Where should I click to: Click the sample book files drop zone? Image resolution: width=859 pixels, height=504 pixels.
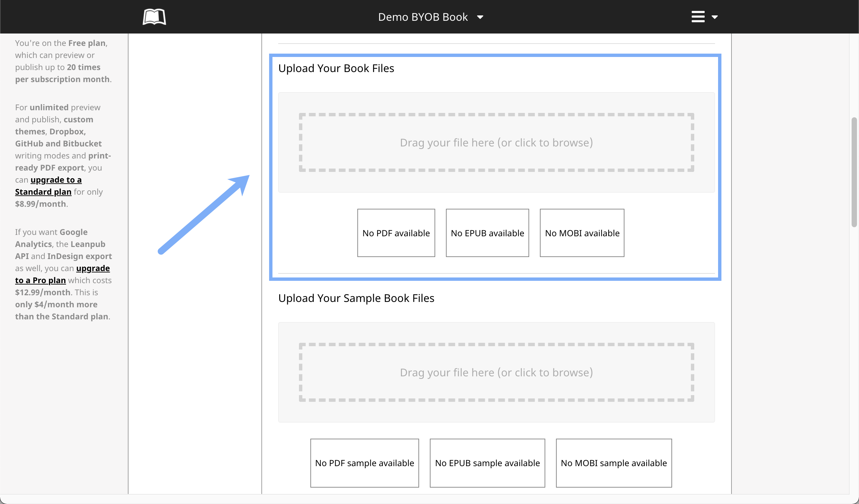(x=496, y=372)
